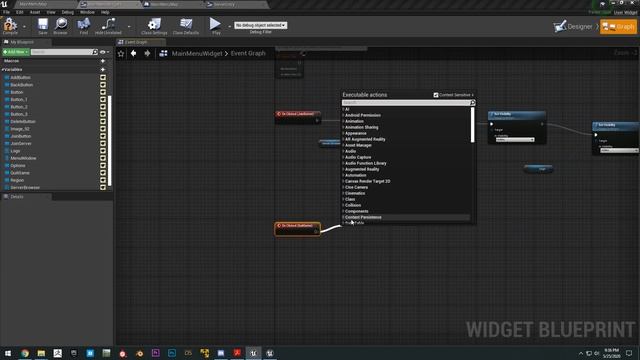Open the View menu
Image resolution: width=640 pixels, height=360 pixels.
tap(51, 12)
